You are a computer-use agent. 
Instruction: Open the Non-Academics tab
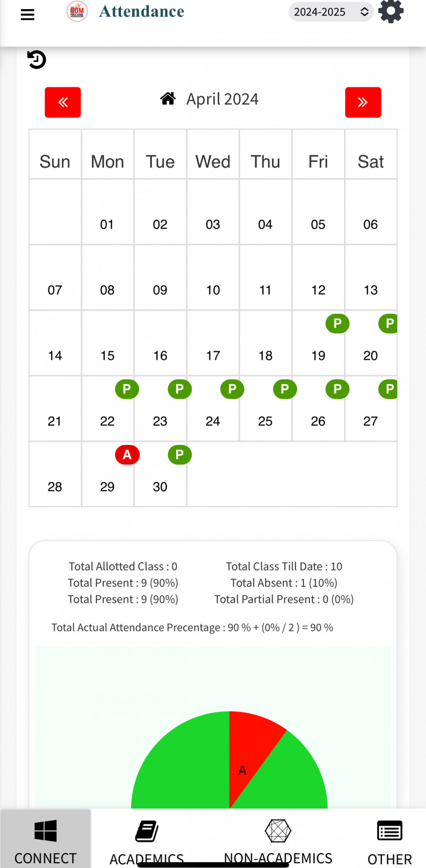278,839
